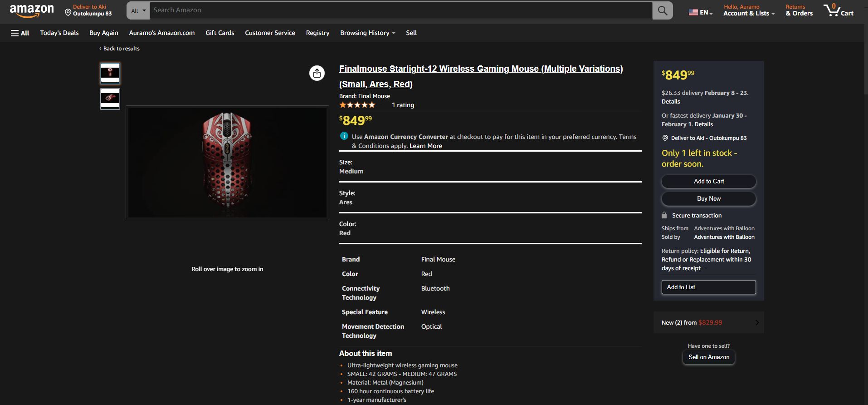Open the Add to List dropdown
Image resolution: width=868 pixels, height=405 pixels.
[x=709, y=287]
